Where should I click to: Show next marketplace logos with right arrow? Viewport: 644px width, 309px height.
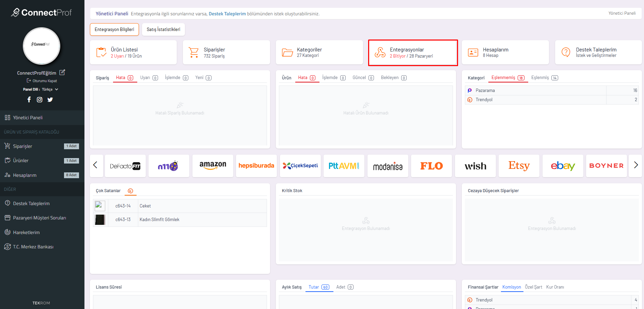[635, 165]
